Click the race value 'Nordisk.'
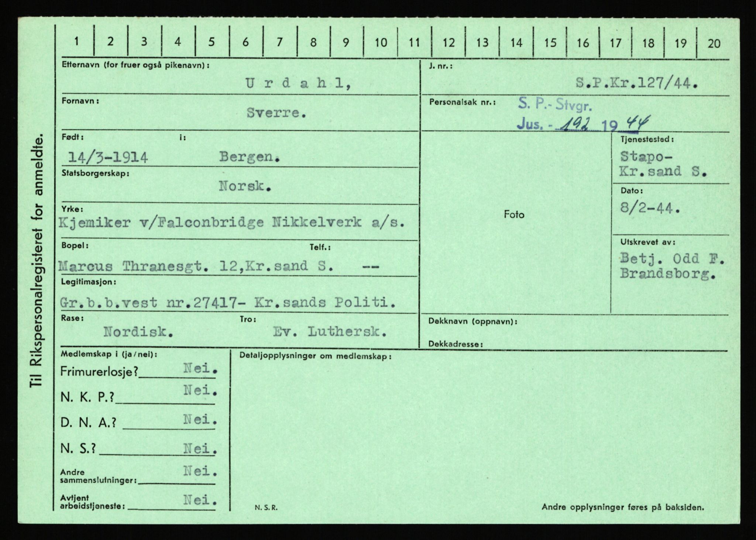756x540 pixels. tap(139, 332)
